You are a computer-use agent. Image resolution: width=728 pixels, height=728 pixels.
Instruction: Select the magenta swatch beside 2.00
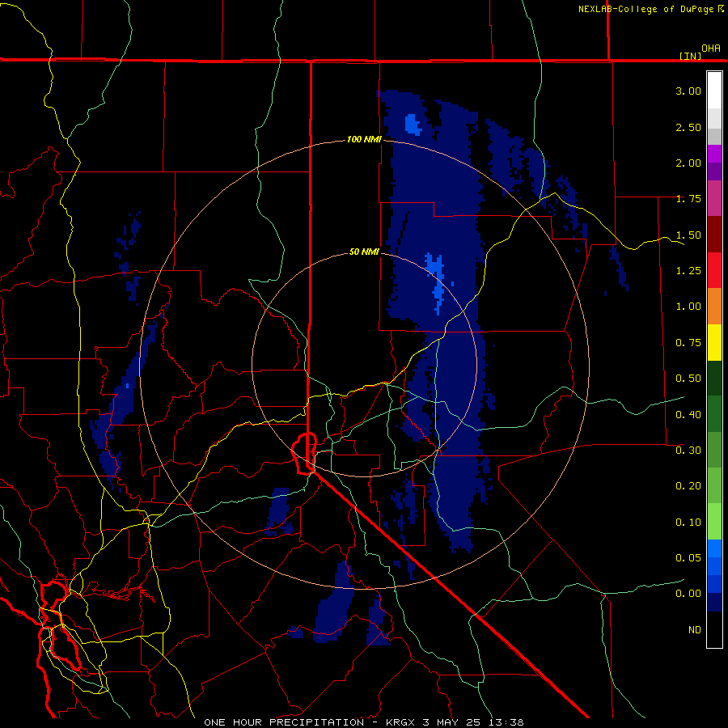(714, 154)
